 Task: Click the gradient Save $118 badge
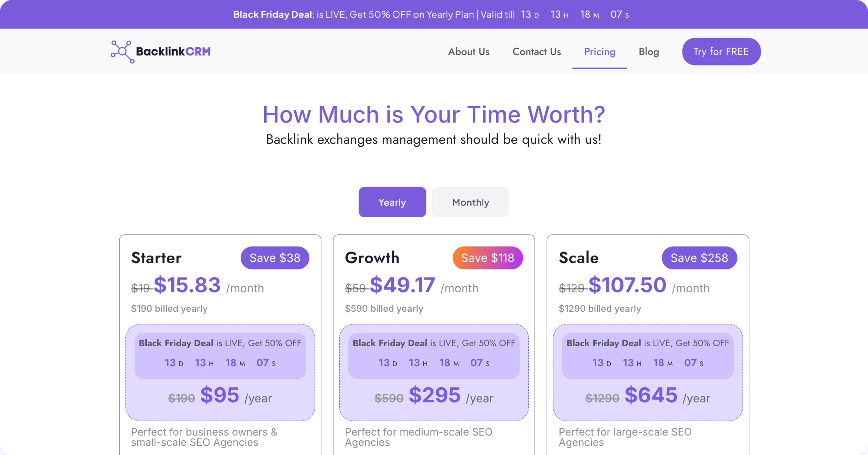487,258
